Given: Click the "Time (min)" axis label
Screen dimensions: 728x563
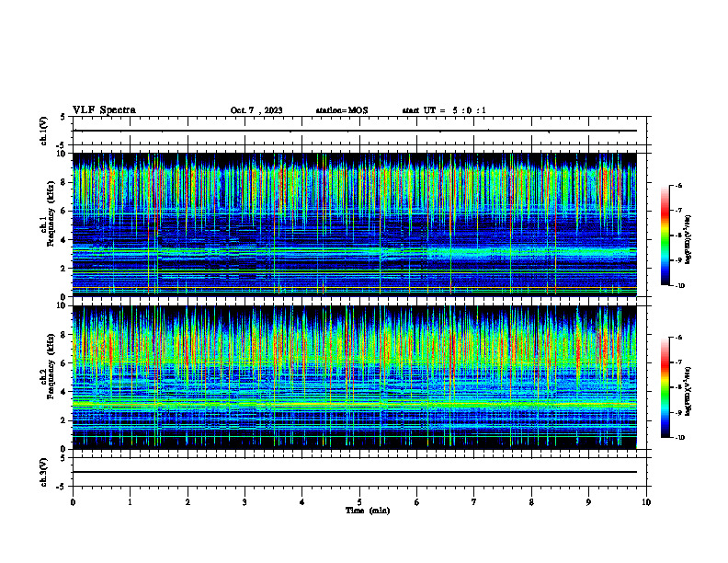Looking at the screenshot, I should click(x=368, y=511).
